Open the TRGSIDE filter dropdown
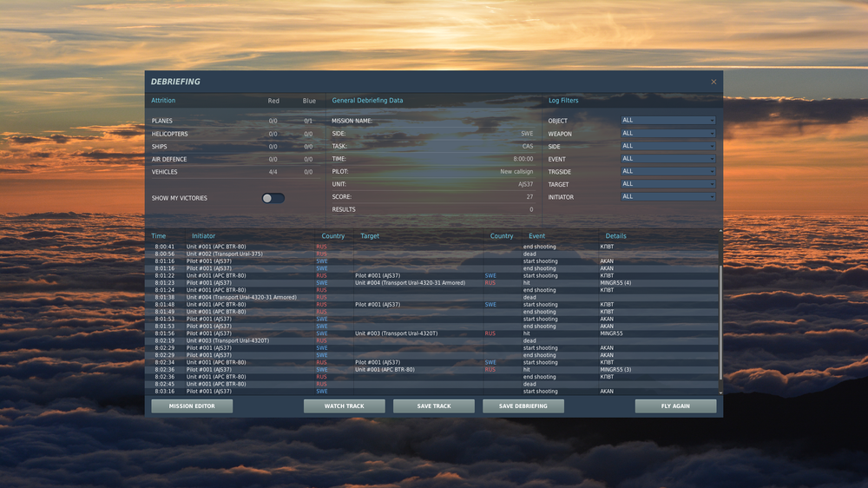Screen dimensions: 868x488 point(668,172)
